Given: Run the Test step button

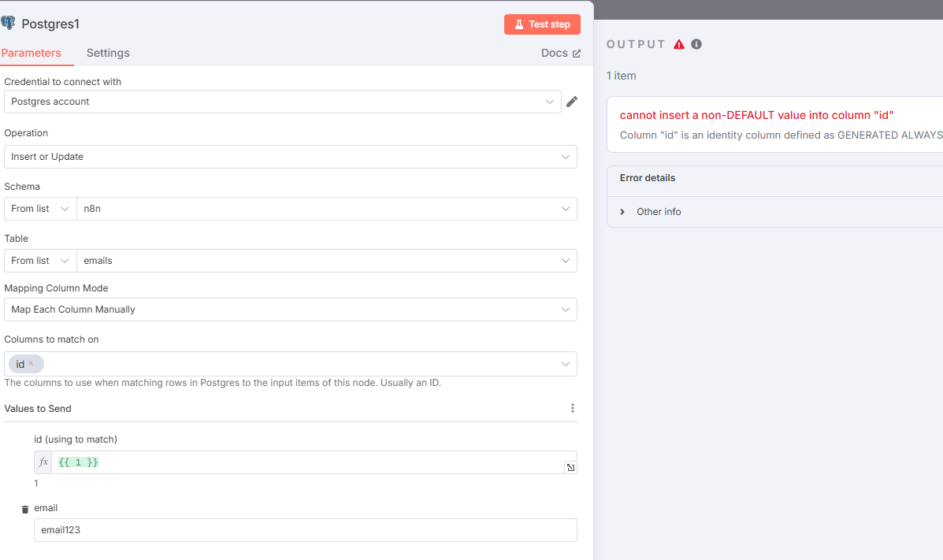Looking at the screenshot, I should (x=542, y=24).
